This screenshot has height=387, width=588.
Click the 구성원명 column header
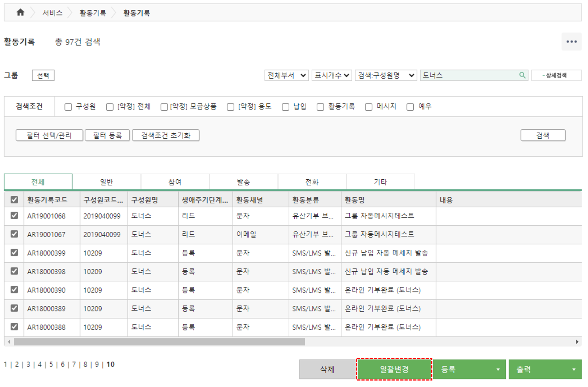click(153, 200)
